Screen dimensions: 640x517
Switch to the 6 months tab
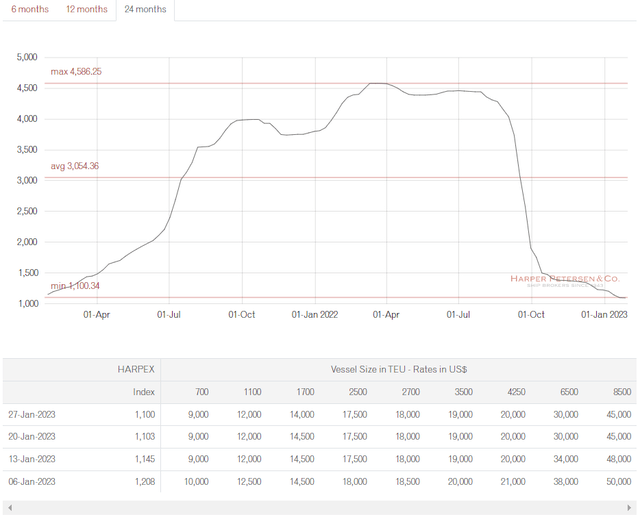click(32, 9)
